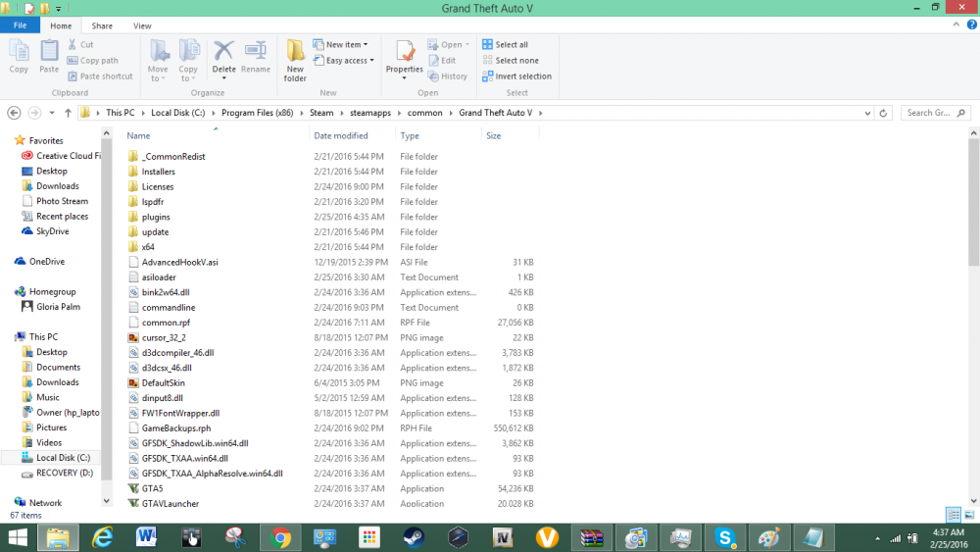Viewport: 980px width, 552px height.
Task: Collapse the ribbon with the chevron
Action: pos(956,25)
